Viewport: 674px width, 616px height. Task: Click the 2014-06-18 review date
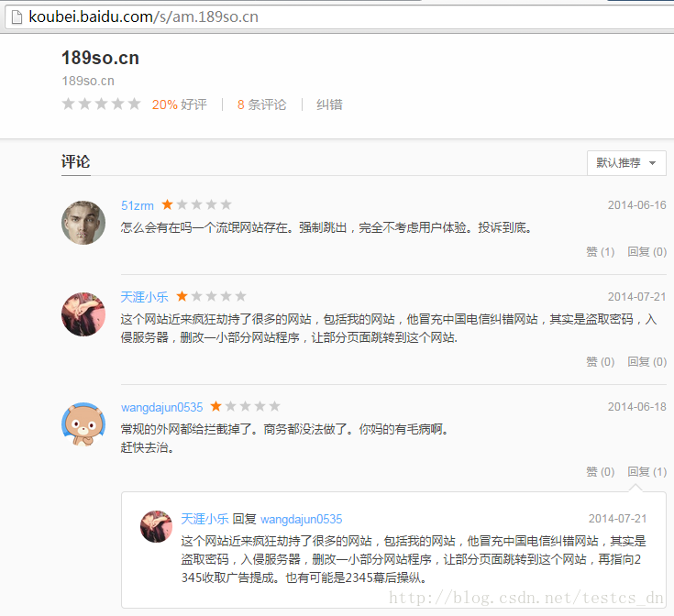click(636, 407)
